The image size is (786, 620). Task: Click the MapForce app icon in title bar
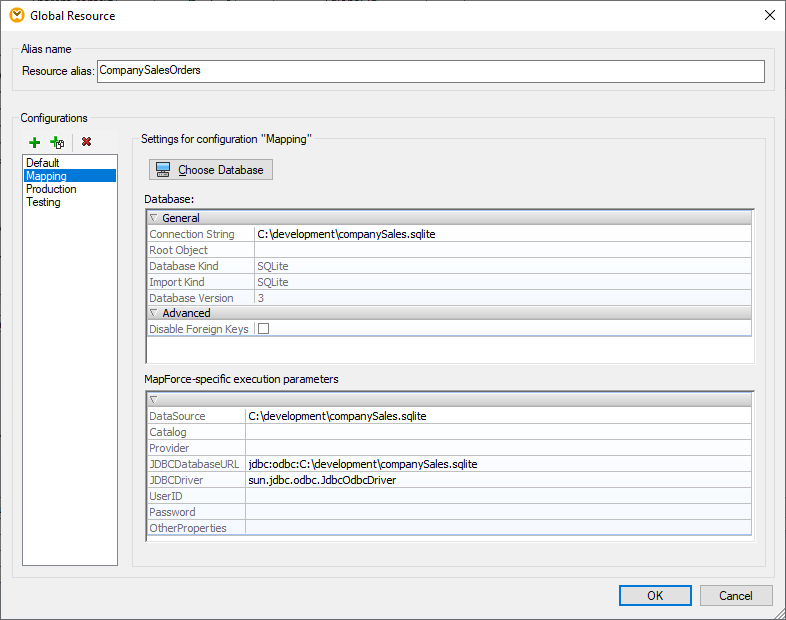tap(16, 15)
